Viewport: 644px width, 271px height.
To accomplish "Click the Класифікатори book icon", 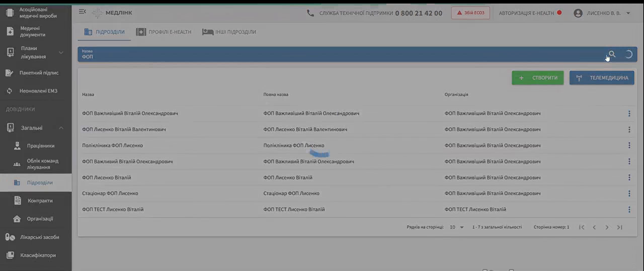I will click(x=10, y=255).
